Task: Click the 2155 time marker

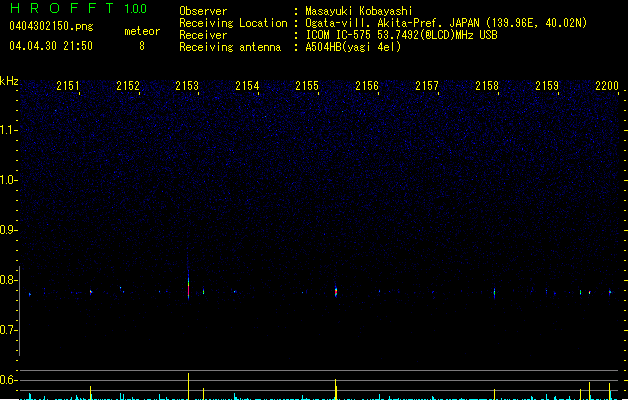Action: point(307,85)
